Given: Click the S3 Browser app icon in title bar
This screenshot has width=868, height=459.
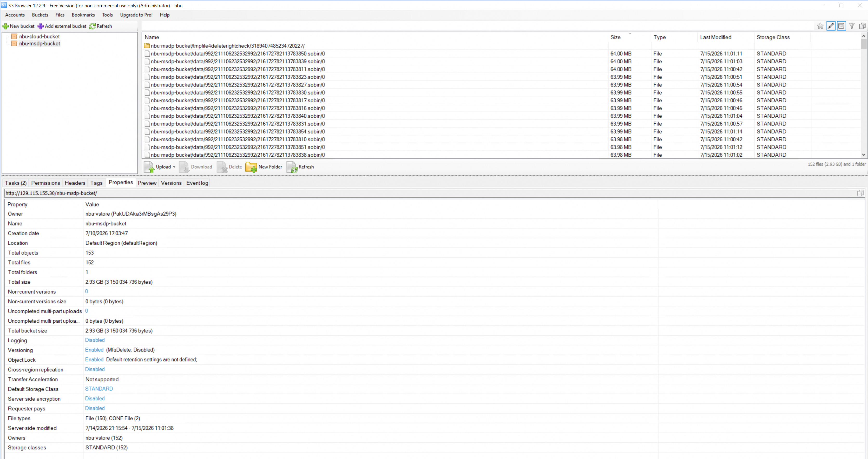Looking at the screenshot, I should click(4, 5).
